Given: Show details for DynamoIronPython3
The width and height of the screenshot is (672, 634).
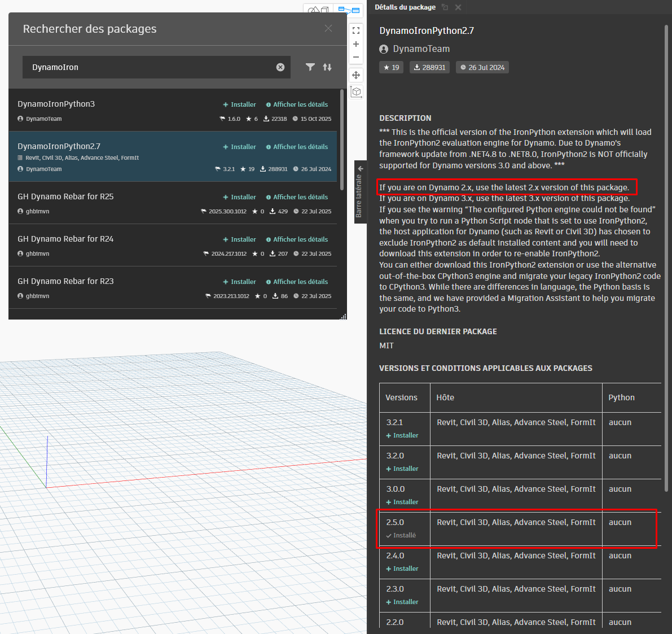Looking at the screenshot, I should pos(297,104).
